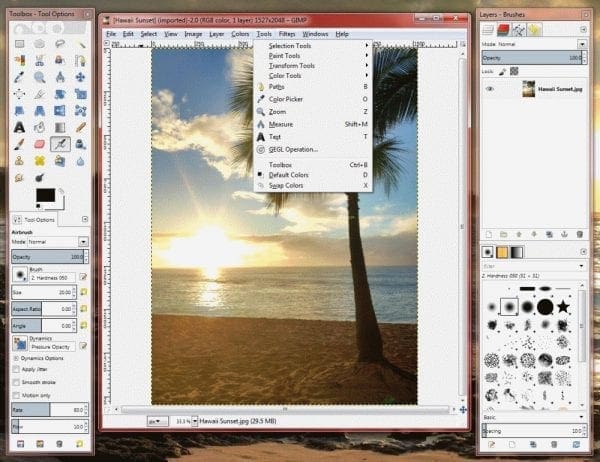Select the Rectangle Select tool
This screenshot has height=462, width=600.
pyautogui.click(x=20, y=44)
